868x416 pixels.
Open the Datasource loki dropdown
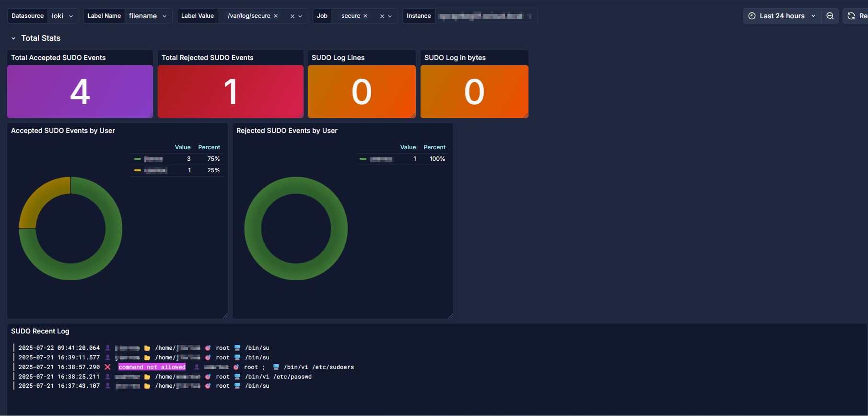click(x=63, y=16)
